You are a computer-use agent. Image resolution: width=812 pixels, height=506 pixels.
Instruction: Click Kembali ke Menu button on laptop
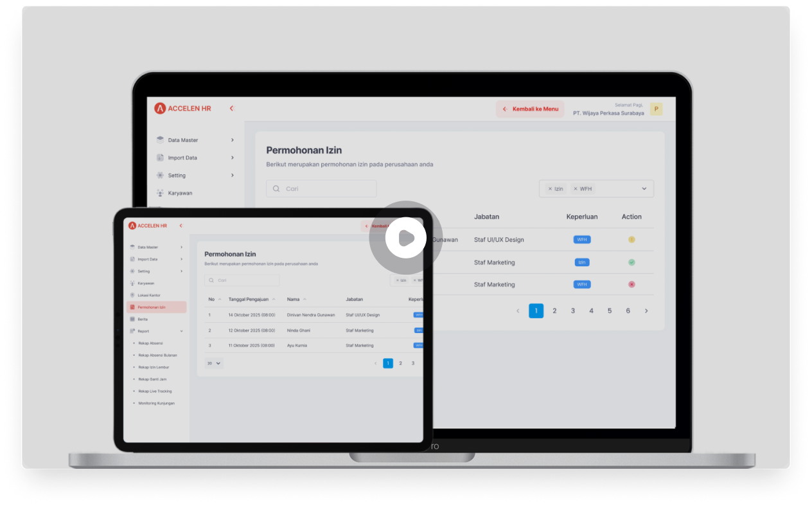tap(530, 109)
